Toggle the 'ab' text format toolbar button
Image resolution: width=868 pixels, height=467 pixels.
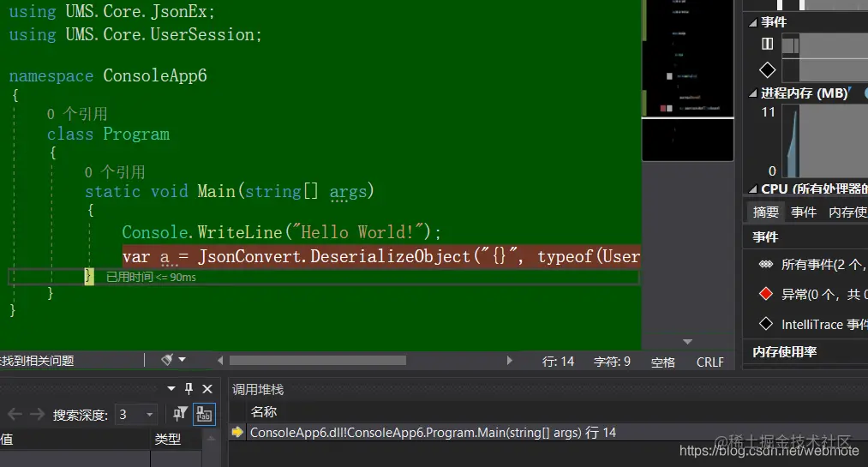(204, 415)
